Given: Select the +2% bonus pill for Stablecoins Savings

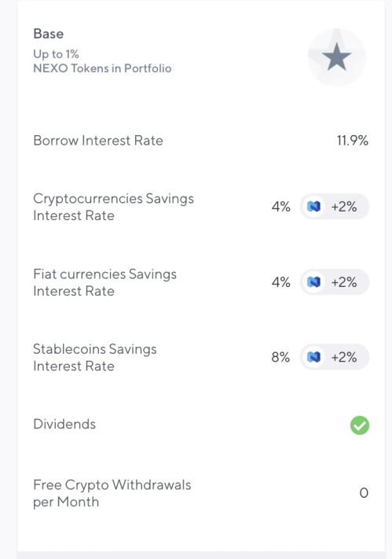Looking at the screenshot, I should coord(335,357).
